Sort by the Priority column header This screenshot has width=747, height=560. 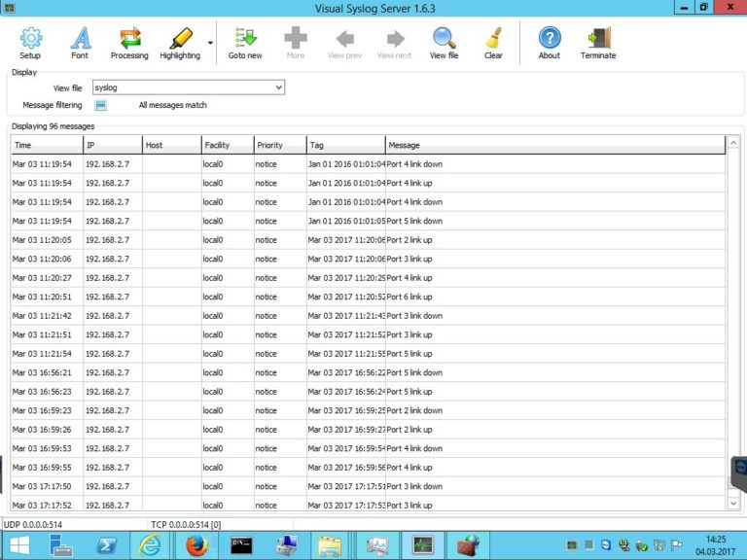pyautogui.click(x=279, y=145)
